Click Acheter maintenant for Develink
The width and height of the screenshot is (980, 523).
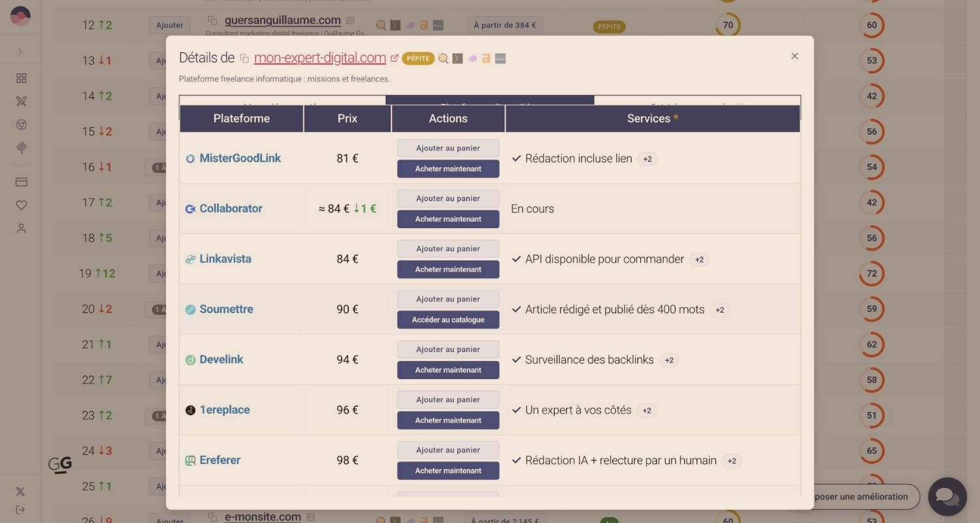click(448, 370)
